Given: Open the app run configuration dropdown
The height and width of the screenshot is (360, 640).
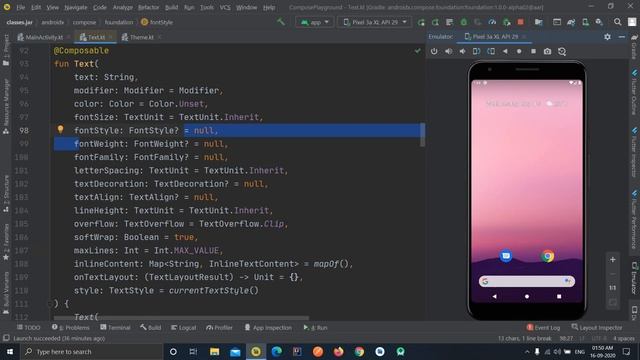Looking at the screenshot, I should (x=314, y=22).
